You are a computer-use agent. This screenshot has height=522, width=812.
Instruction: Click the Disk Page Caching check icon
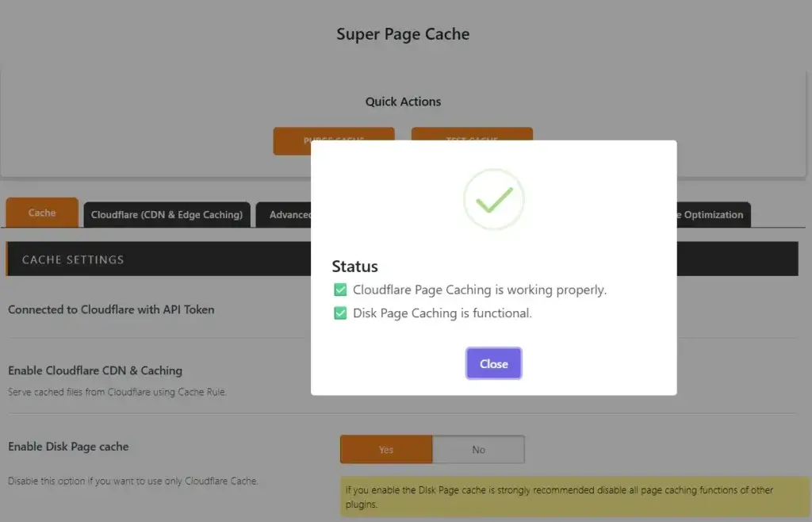[x=340, y=313]
